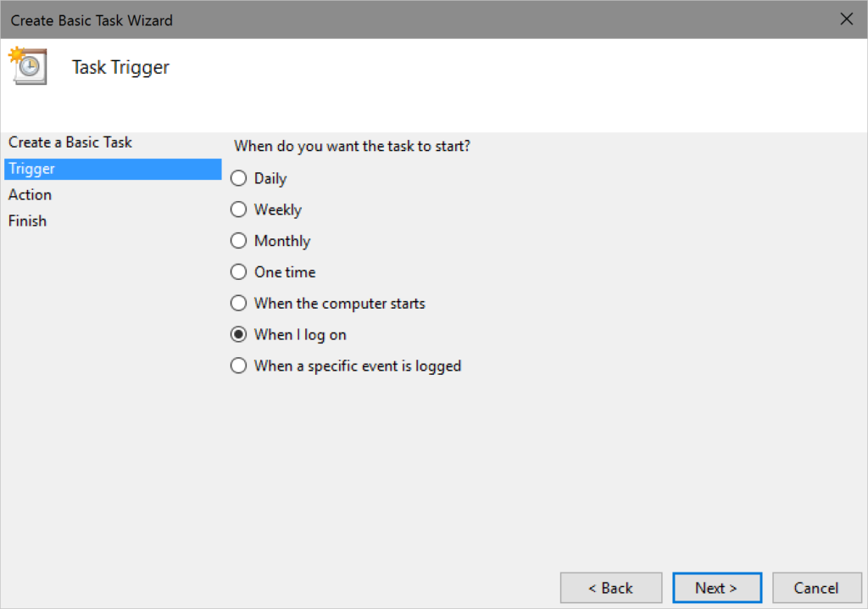Click the Task Trigger clock icon
Image resolution: width=868 pixels, height=609 pixels.
pyautogui.click(x=29, y=67)
